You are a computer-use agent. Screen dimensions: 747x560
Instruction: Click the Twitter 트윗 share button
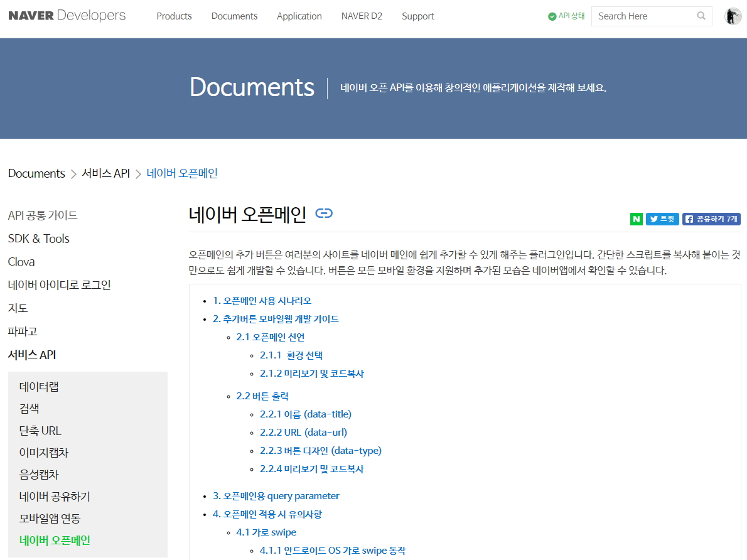pyautogui.click(x=662, y=218)
